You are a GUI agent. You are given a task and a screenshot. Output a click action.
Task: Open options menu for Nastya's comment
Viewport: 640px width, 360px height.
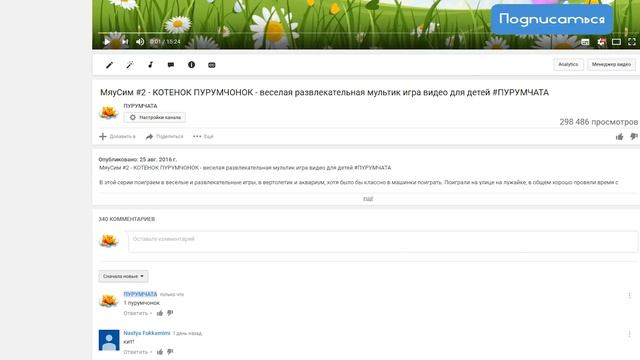(x=629, y=334)
